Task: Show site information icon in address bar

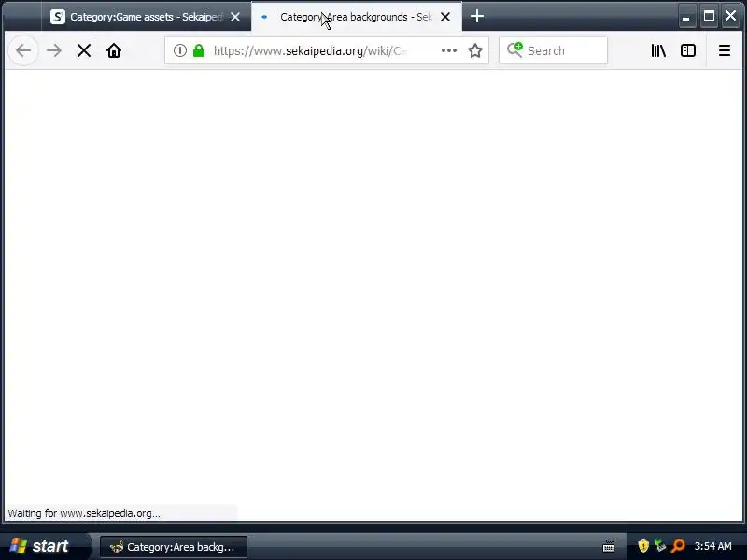Action: (179, 50)
